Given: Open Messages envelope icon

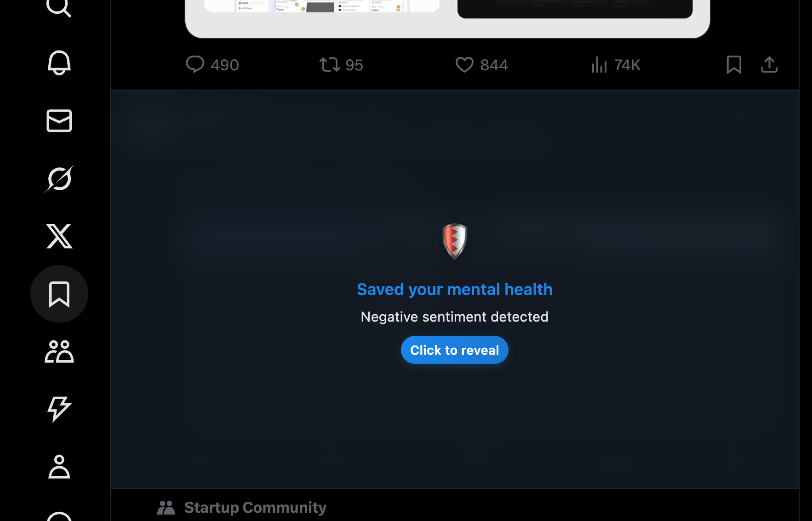Looking at the screenshot, I should (x=59, y=121).
